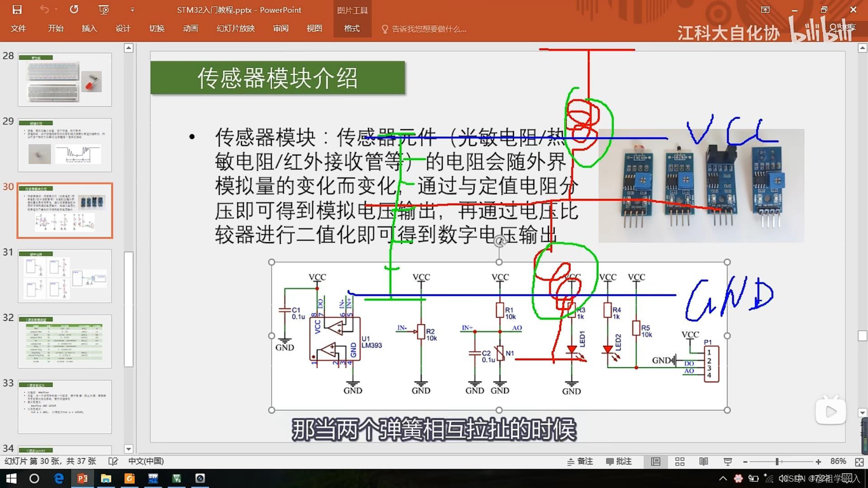This screenshot has width=868, height=488.
Task: Toggle the 备注 notes pane
Action: (580, 461)
